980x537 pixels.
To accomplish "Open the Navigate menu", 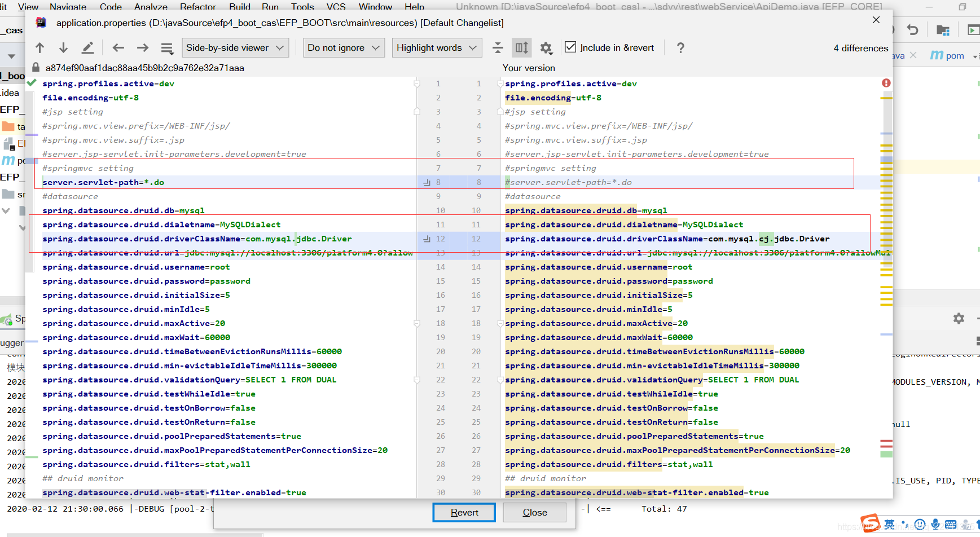I will (68, 7).
